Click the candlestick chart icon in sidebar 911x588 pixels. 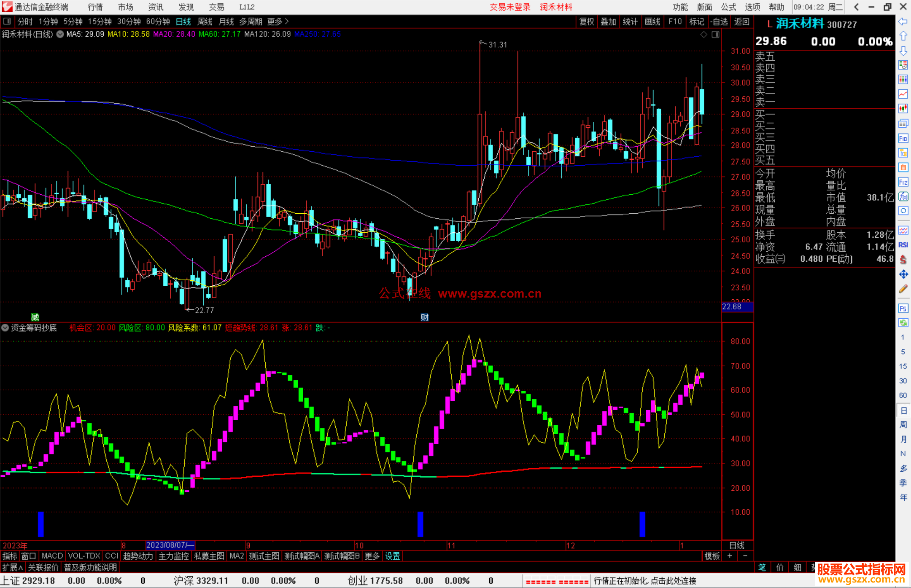tap(903, 109)
